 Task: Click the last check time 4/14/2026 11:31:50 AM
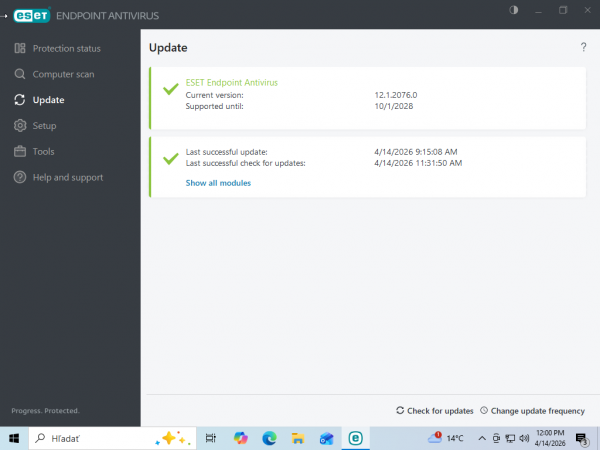click(418, 163)
